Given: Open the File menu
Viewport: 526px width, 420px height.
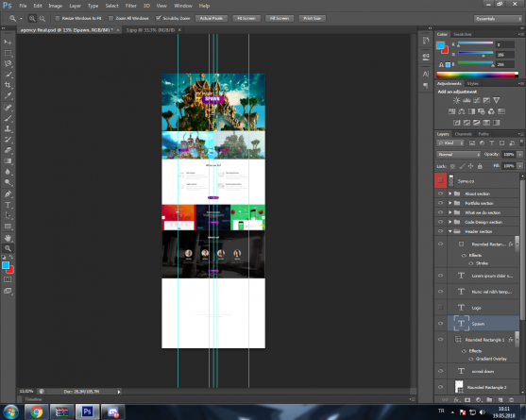Looking at the screenshot, I should point(24,6).
